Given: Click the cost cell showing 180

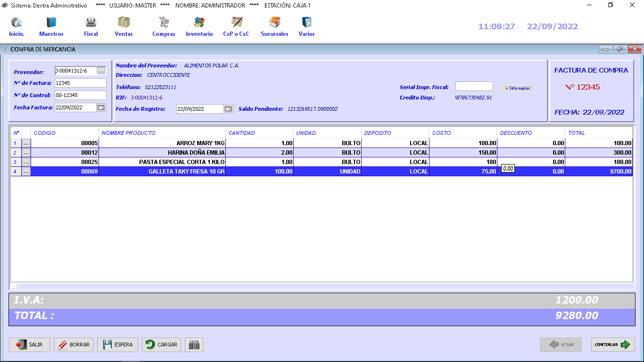Looking at the screenshot, I should click(463, 162).
